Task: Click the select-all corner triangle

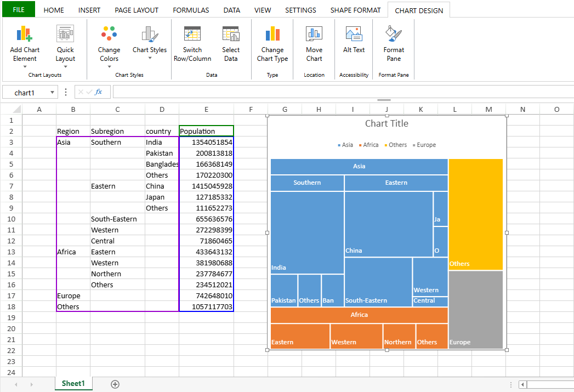Action: (x=17, y=109)
